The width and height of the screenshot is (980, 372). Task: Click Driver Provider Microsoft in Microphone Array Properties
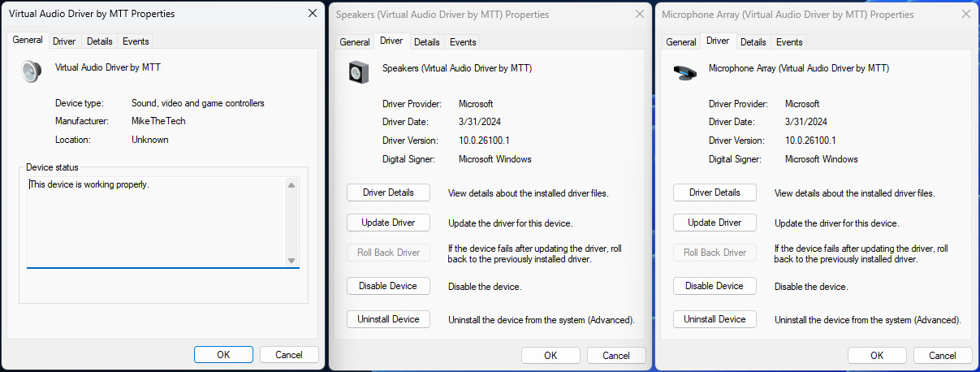pos(802,104)
